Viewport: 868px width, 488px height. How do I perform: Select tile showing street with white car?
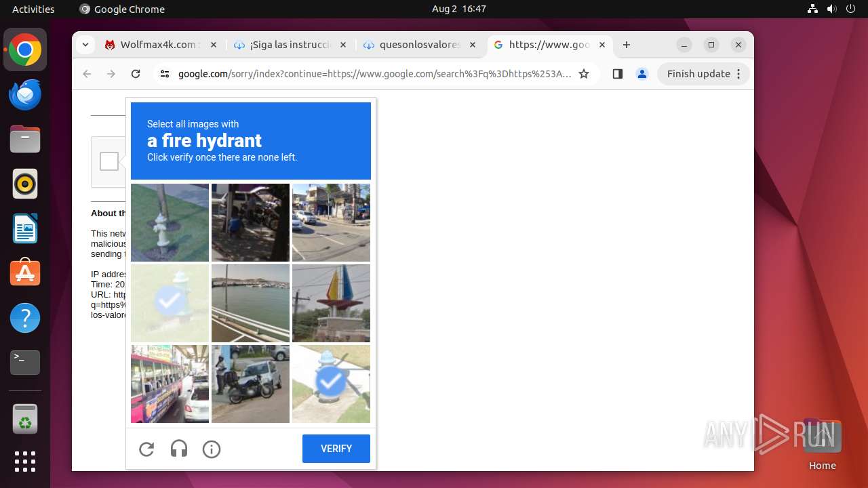tap(331, 222)
